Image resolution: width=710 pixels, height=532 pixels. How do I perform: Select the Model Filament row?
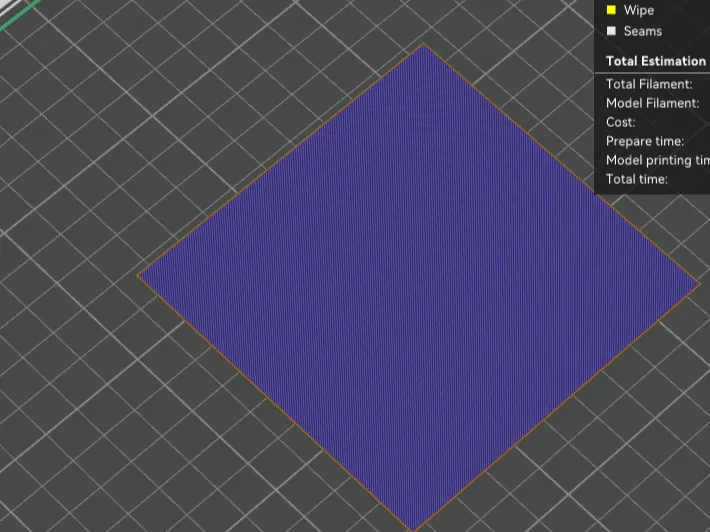tap(652, 103)
